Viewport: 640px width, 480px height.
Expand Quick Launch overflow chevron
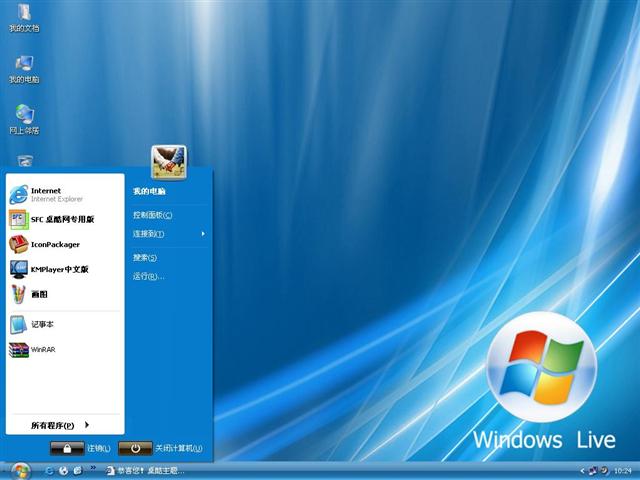(93, 467)
